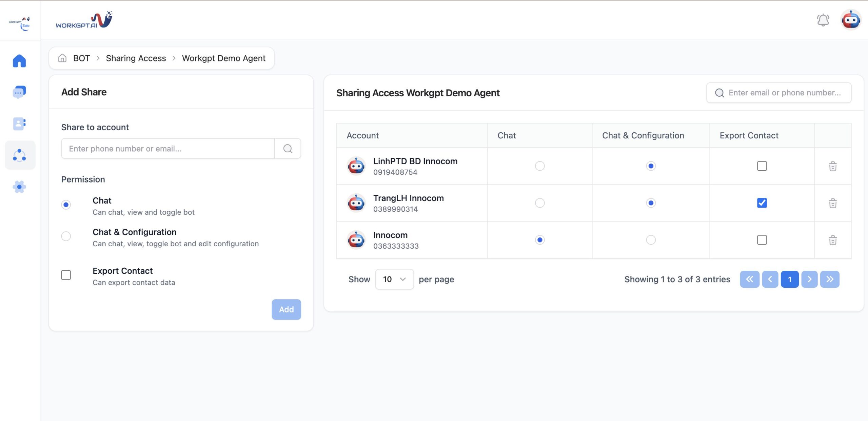
Task: Set Innocom account to Chat & Configuration
Action: [x=651, y=240]
